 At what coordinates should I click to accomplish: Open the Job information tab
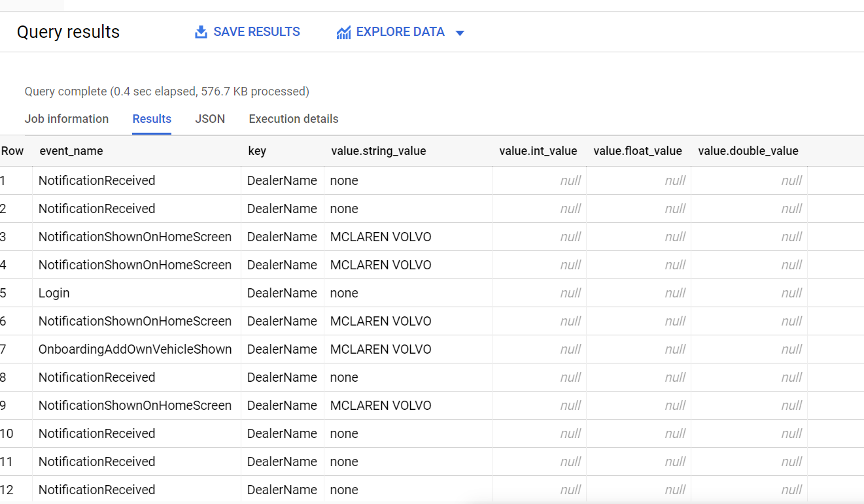(67, 119)
